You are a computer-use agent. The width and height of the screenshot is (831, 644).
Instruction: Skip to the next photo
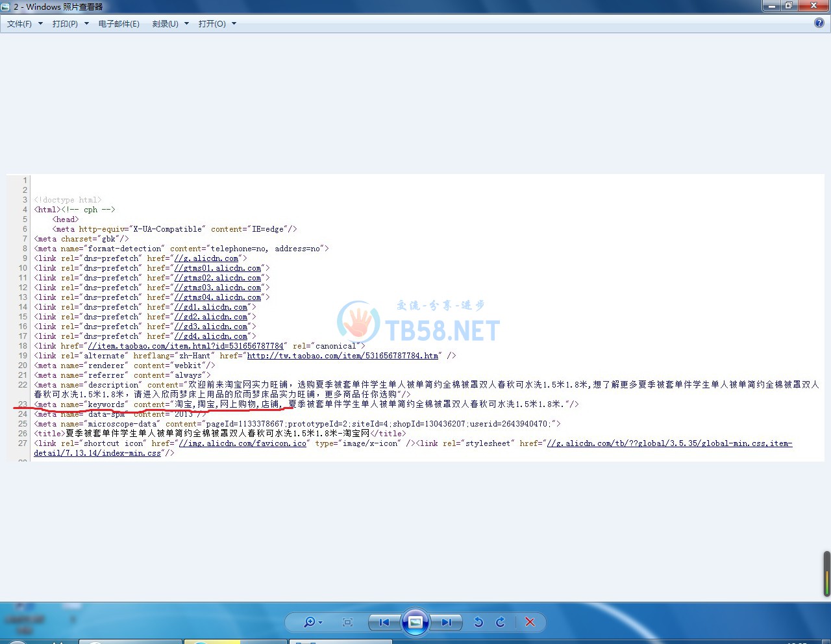point(447,622)
